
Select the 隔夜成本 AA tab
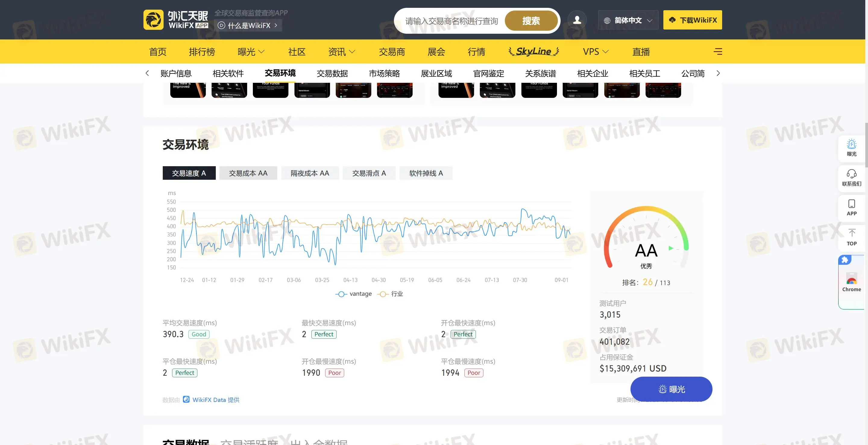(x=310, y=173)
